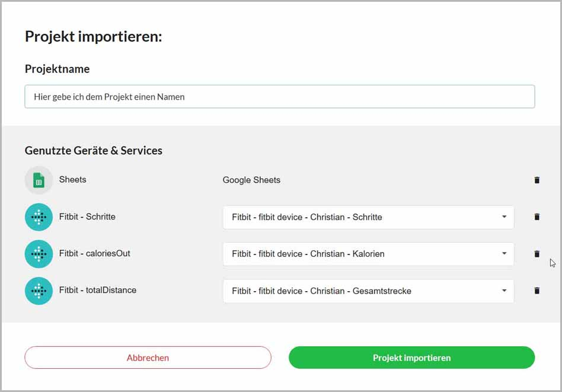Click the Fitbit - Schritte teal logo icon
The image size is (562, 392).
click(39, 217)
